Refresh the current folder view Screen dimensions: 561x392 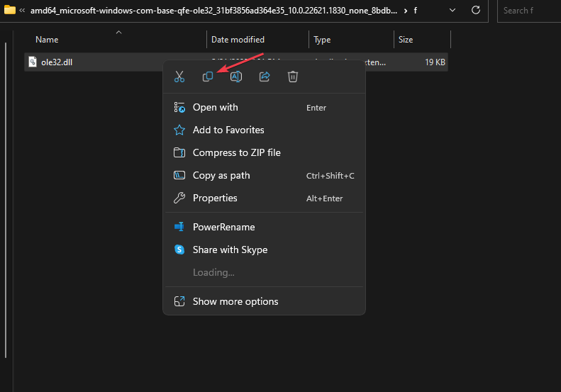[x=476, y=11]
